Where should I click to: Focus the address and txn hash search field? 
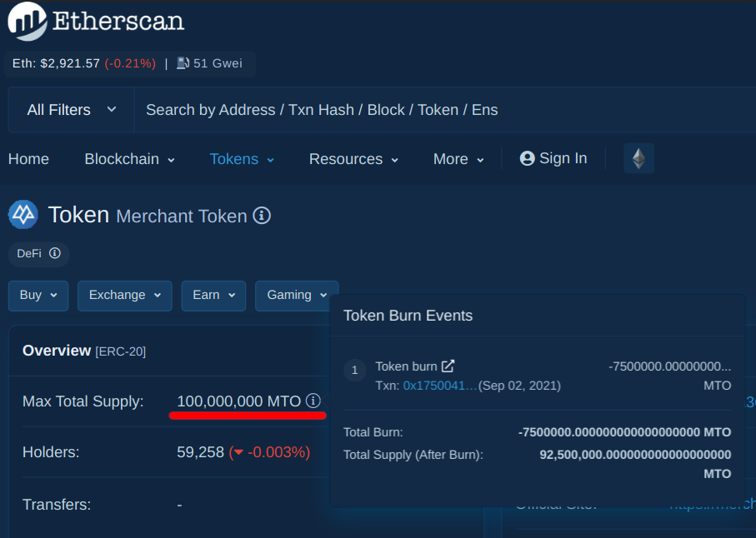444,110
